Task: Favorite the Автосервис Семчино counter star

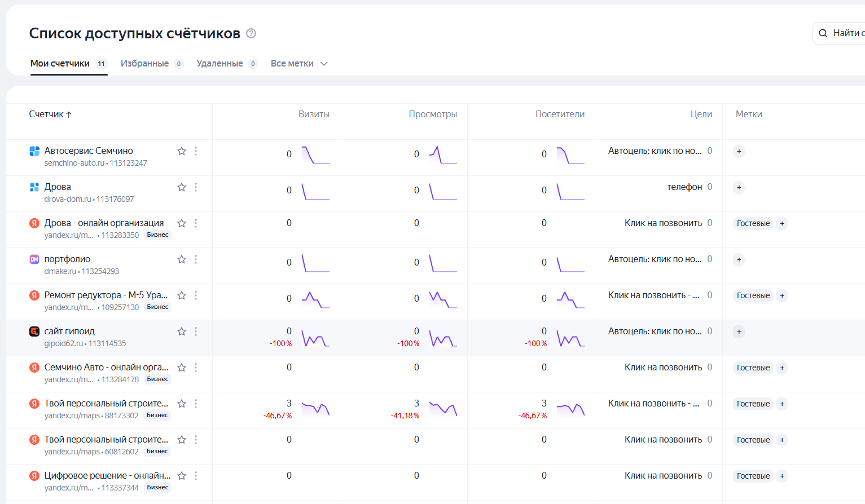Action: point(182,151)
